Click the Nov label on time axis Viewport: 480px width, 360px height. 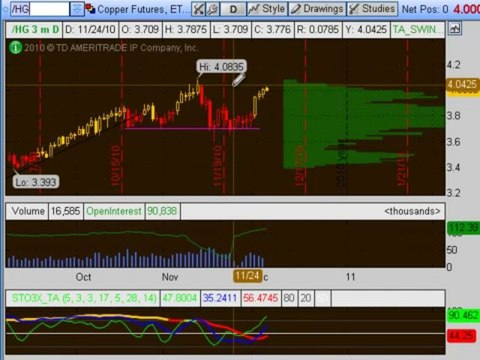[x=170, y=277]
